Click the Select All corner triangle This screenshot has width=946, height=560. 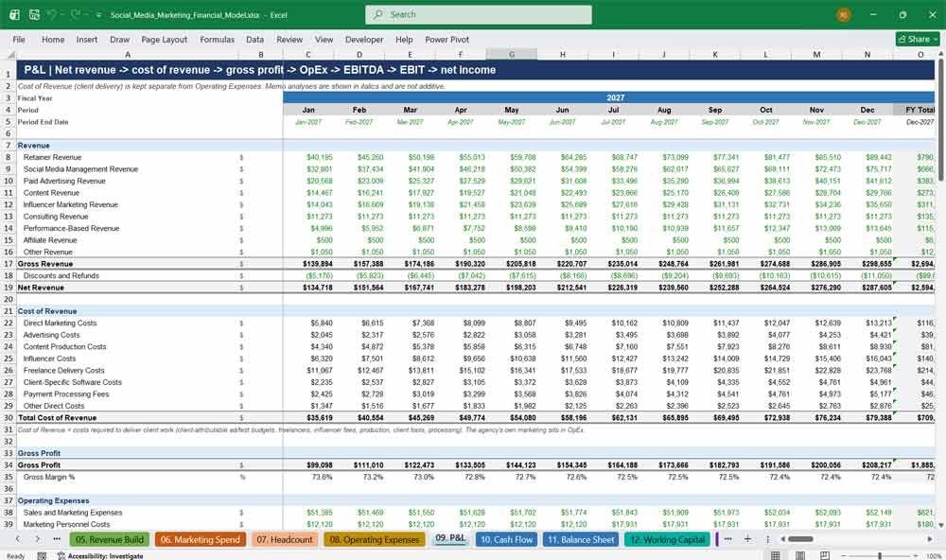[x=9, y=54]
